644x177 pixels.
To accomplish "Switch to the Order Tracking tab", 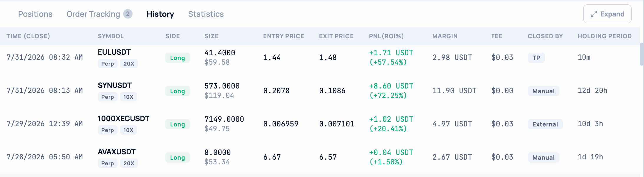I will click(93, 14).
